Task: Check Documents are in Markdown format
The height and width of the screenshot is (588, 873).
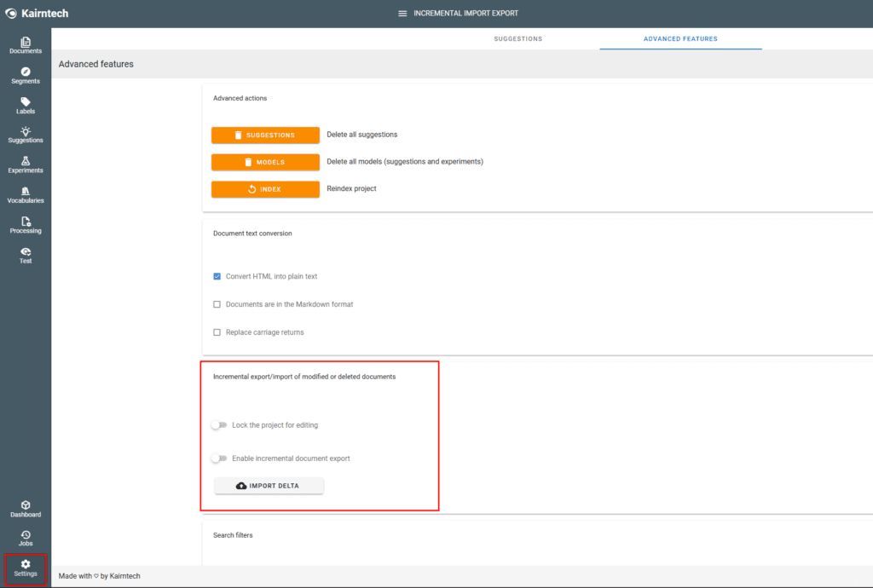Action: click(x=217, y=304)
